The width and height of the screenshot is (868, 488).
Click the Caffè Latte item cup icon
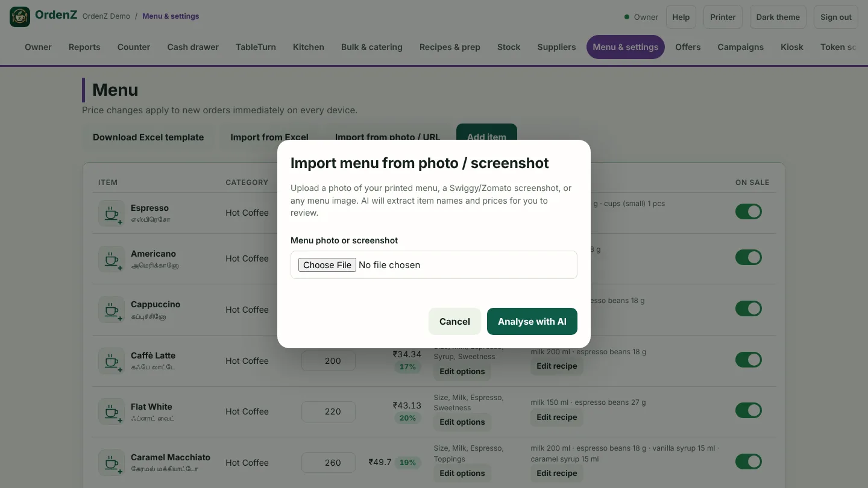[x=112, y=361]
